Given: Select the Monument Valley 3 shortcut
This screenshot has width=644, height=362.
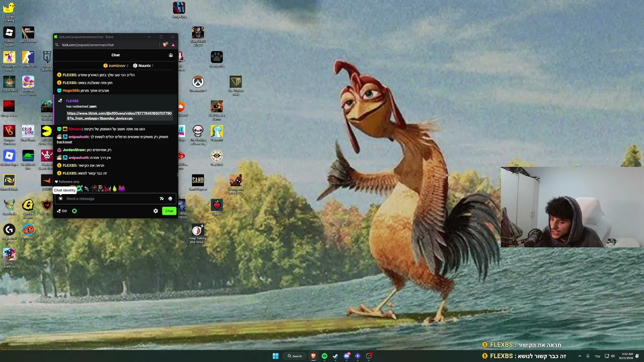Looking at the screenshot, I should click(9, 60).
